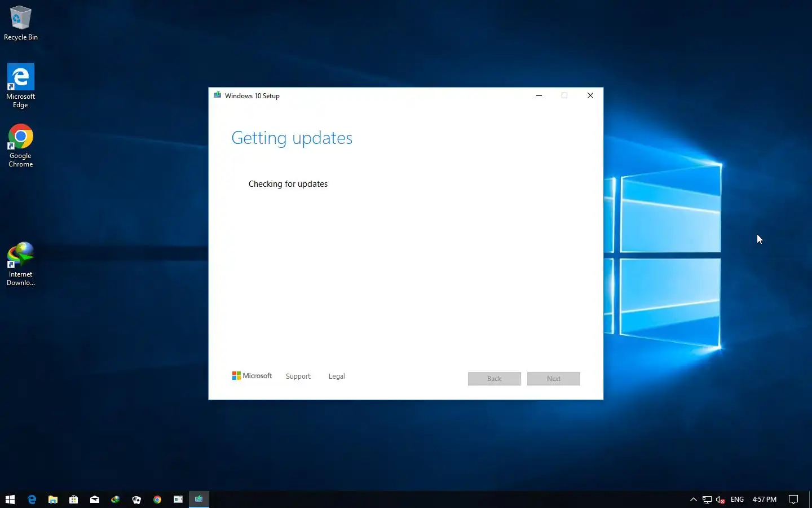This screenshot has height=508, width=812.
Task: Click the active Windows 10 Setup taskbar icon
Action: (x=199, y=500)
